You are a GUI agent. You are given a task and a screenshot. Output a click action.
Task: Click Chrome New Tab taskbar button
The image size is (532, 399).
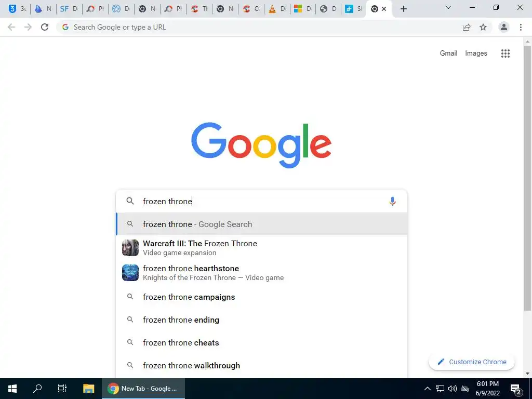[x=143, y=389]
